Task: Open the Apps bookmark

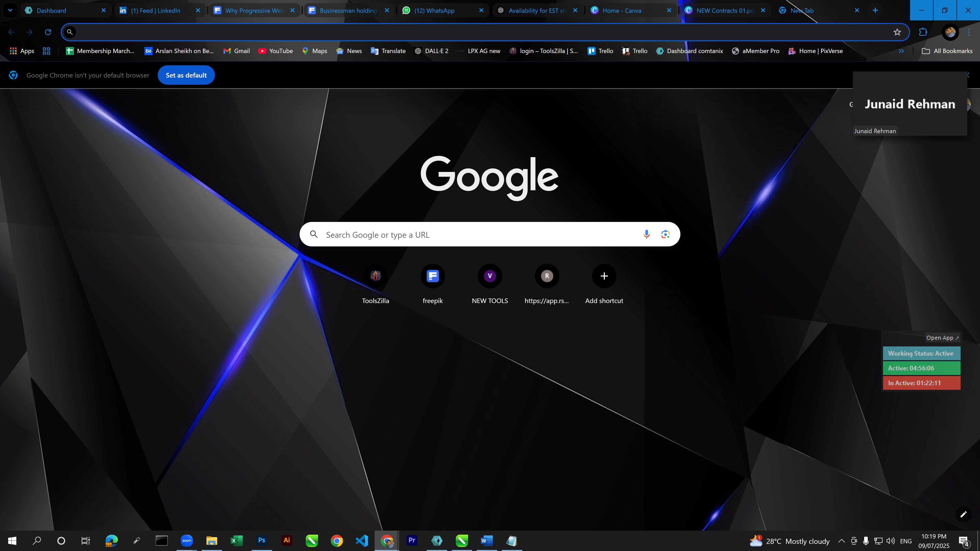Action: tap(22, 51)
